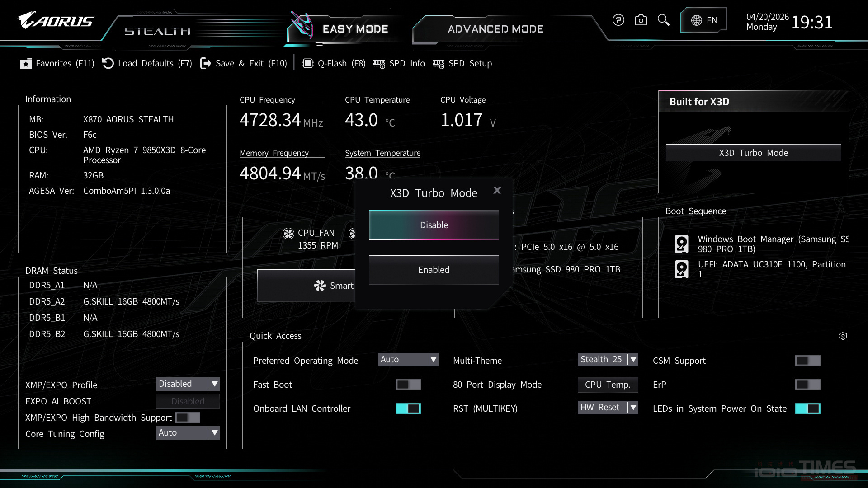
Task: Open the help icon in the top bar
Action: (x=618, y=20)
